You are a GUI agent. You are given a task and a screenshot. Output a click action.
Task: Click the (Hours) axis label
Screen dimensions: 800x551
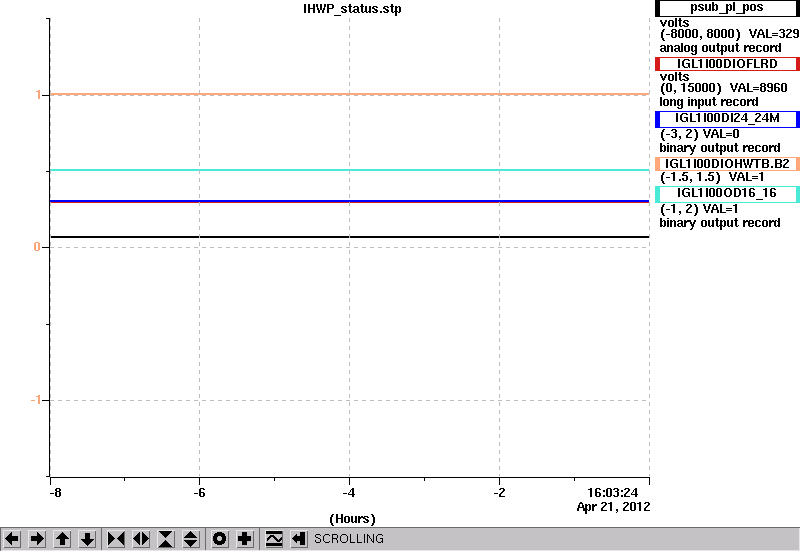(x=352, y=519)
